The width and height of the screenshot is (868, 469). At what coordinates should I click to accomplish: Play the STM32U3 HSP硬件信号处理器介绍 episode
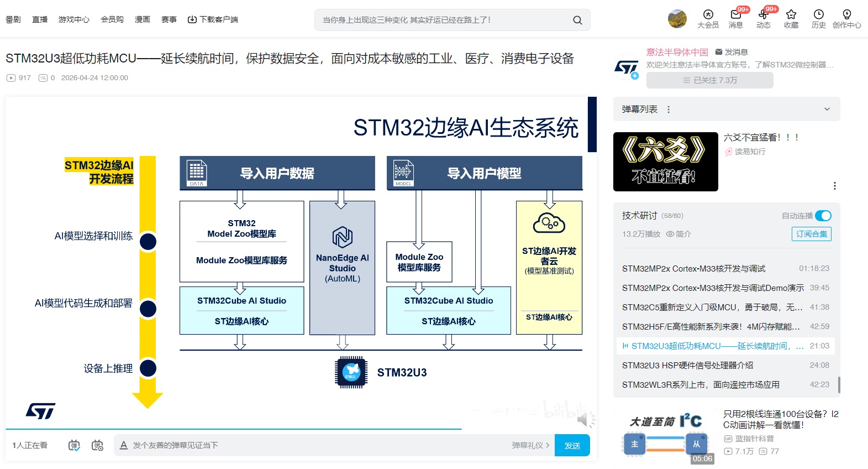pyautogui.click(x=725, y=365)
